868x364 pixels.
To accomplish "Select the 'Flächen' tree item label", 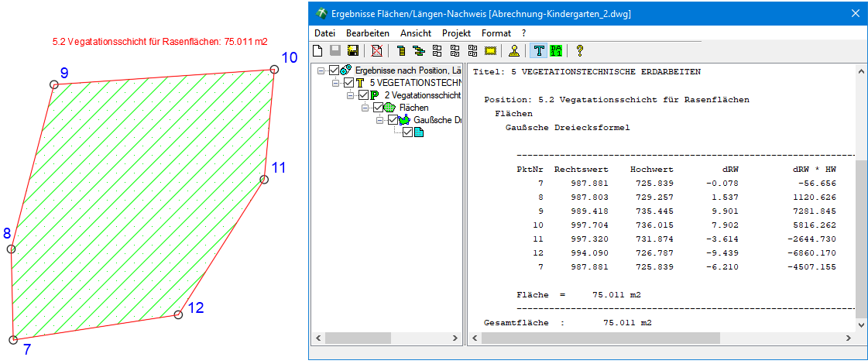I will 414,108.
